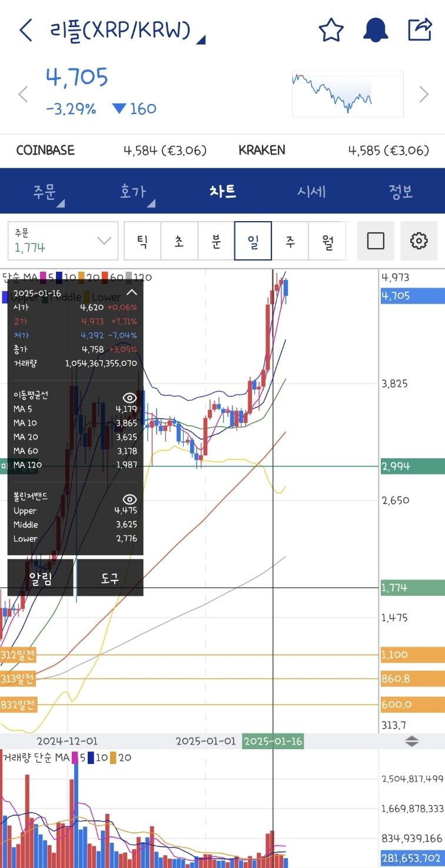Image resolution: width=445 pixels, height=868 pixels.
Task: Add XRP to favorites with star icon
Action: pyautogui.click(x=331, y=30)
